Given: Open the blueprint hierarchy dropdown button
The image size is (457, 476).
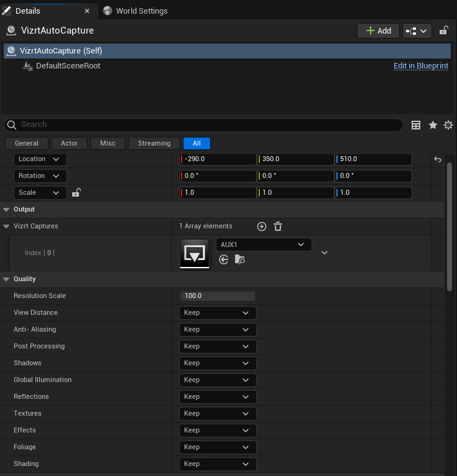Looking at the screenshot, I should click(x=417, y=30).
